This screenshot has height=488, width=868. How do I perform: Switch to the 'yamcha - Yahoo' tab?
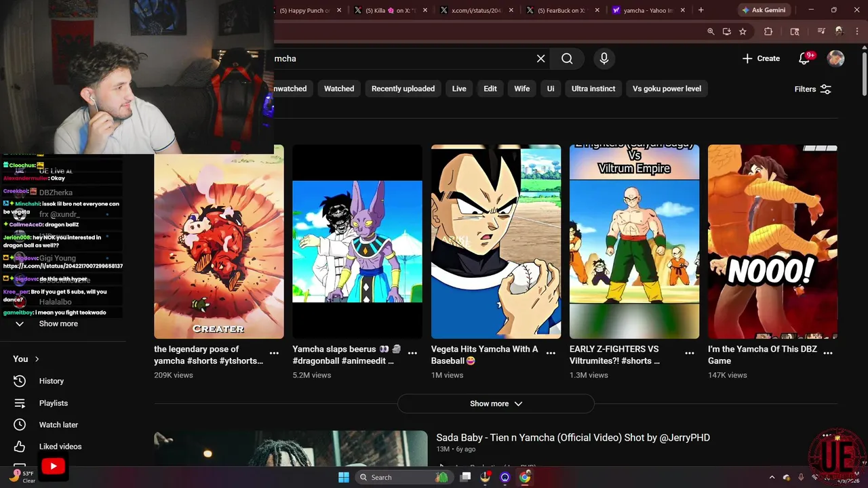648,10
